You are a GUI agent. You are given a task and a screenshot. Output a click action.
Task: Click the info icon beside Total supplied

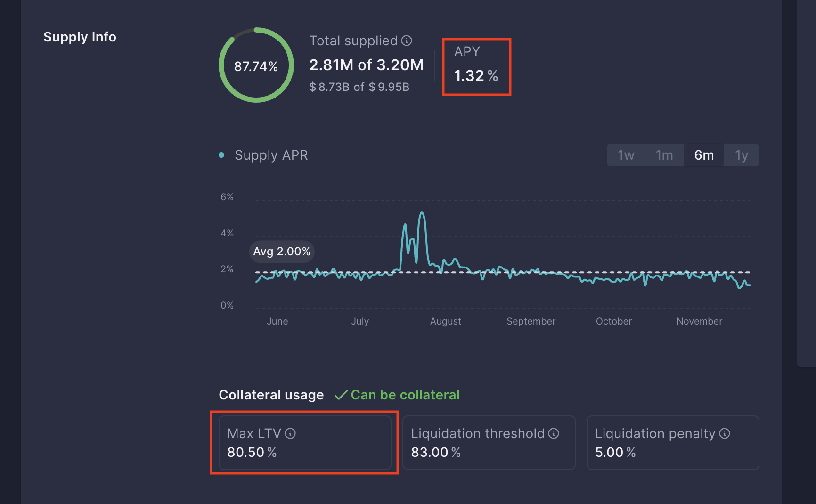(x=407, y=41)
